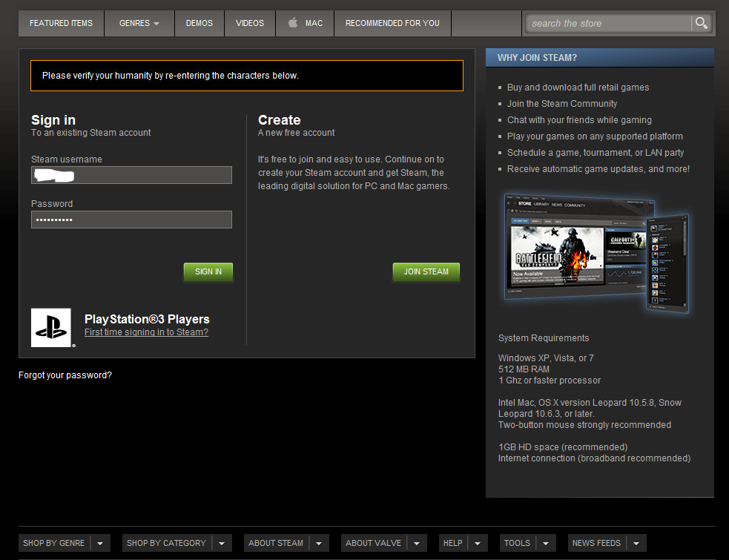This screenshot has width=729, height=560.
Task: Click the green Sign In button
Action: (x=208, y=271)
